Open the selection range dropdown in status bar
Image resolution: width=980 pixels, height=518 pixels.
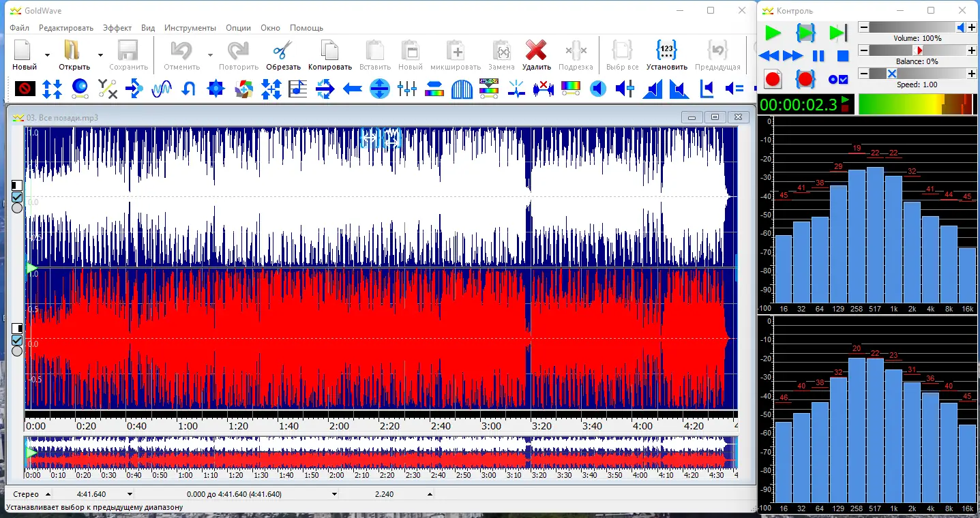(x=334, y=494)
